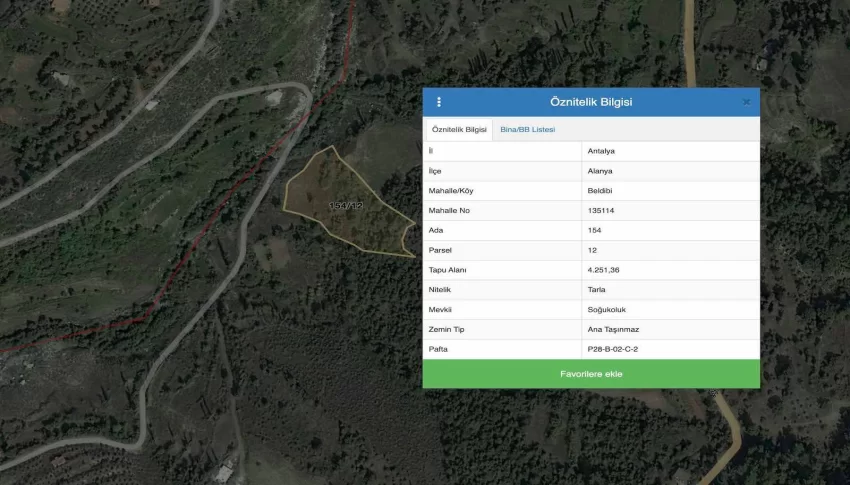Close the Öznitelik Bilgisi panel

(746, 102)
